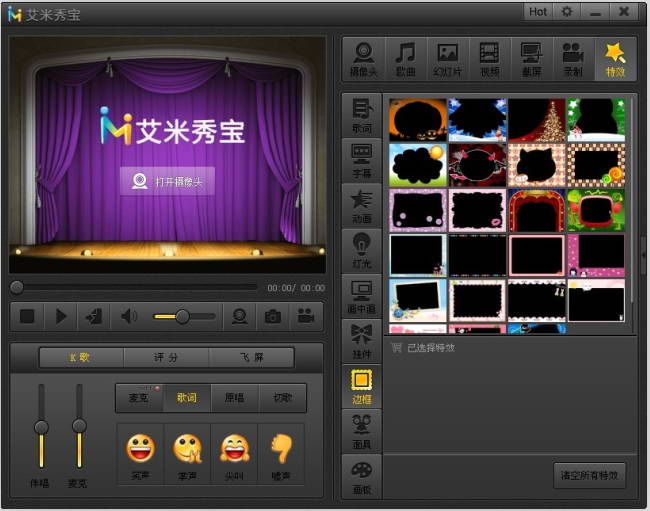650x511 pixels.
Task: Take a snapshot with the camera icon
Action: 273,317
